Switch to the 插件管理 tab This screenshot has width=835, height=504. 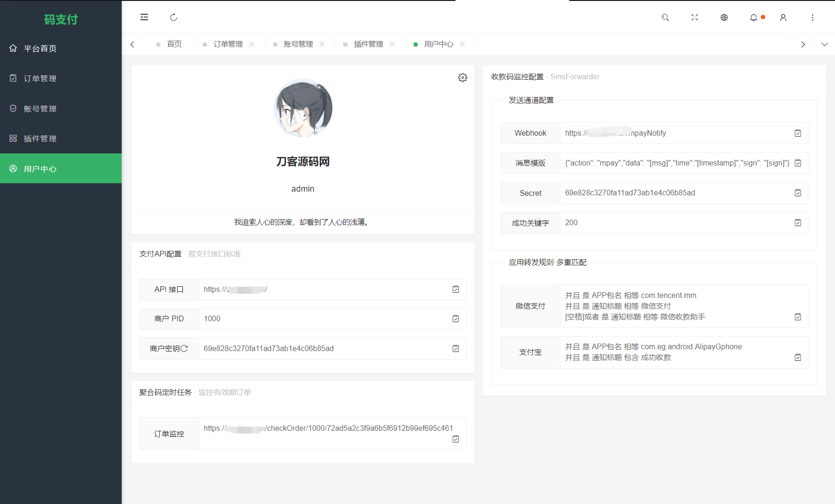point(368,44)
